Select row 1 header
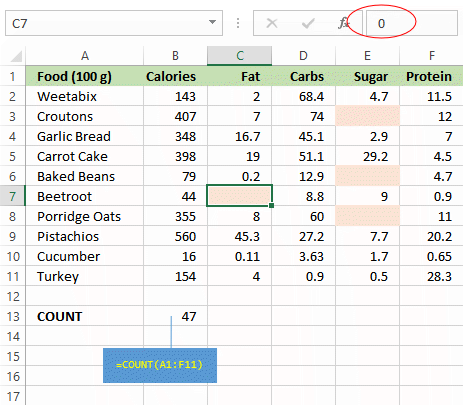 click(x=13, y=76)
